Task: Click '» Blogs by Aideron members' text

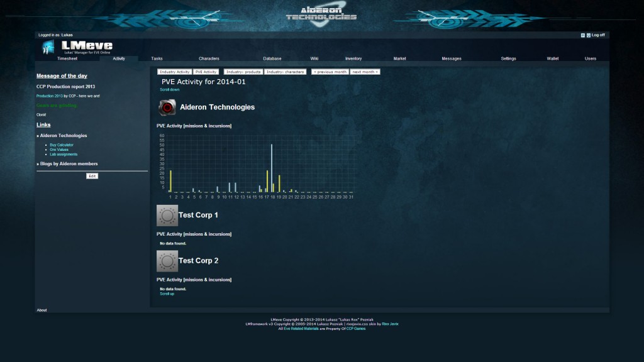Action: (67, 164)
